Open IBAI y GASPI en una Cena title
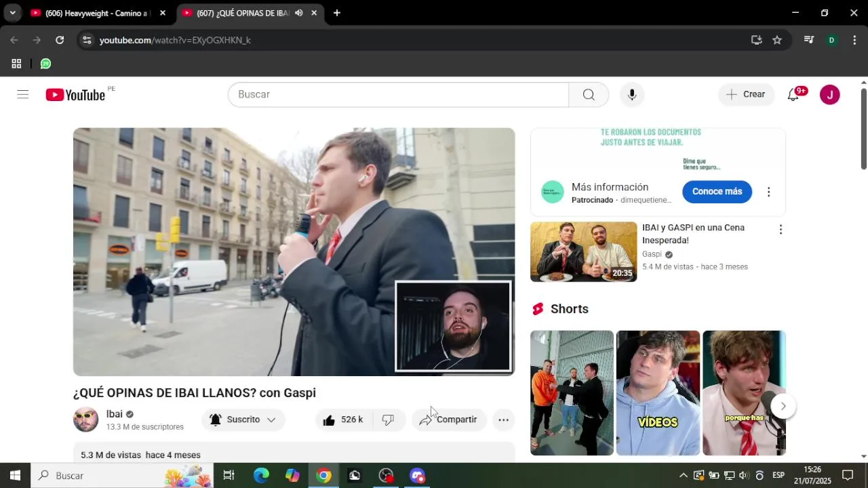The height and width of the screenshot is (488, 868). point(693,234)
